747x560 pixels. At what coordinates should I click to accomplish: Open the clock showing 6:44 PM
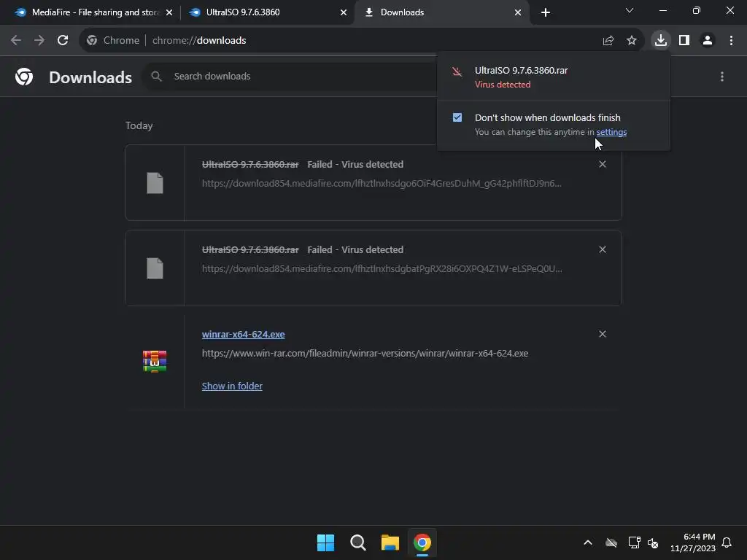(x=693, y=542)
